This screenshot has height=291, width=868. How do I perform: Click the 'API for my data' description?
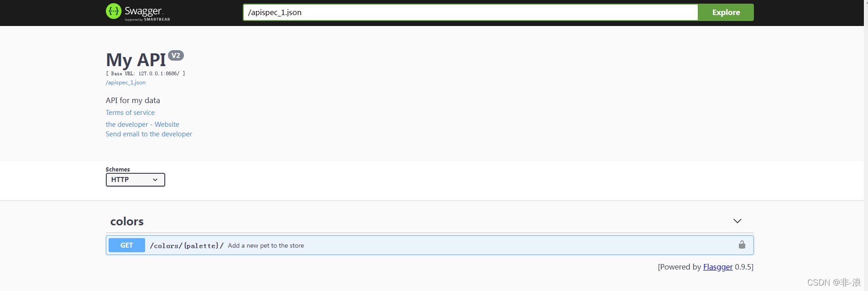pos(133,100)
